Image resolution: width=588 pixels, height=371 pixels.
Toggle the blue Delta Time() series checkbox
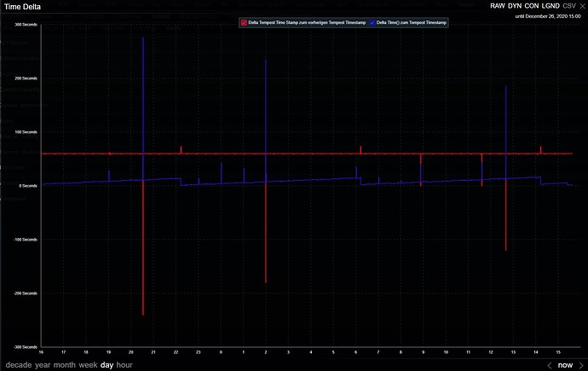point(372,22)
